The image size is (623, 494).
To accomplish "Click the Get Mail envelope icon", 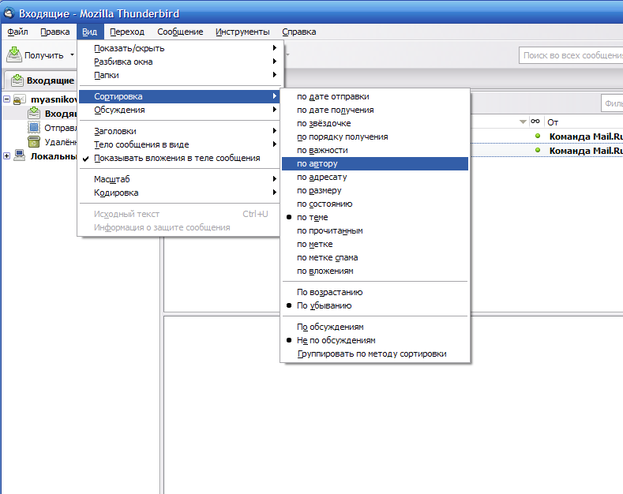I will tap(14, 55).
